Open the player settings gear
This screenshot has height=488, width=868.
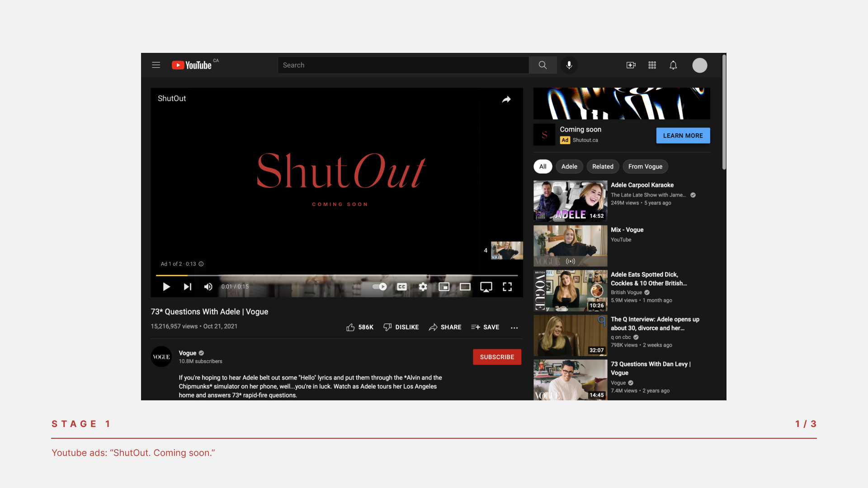(423, 286)
